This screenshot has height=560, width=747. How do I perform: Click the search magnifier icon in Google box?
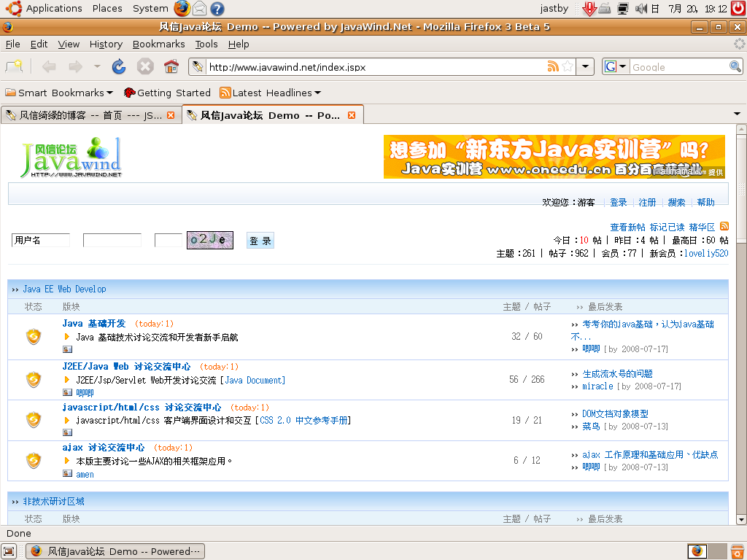point(735,67)
